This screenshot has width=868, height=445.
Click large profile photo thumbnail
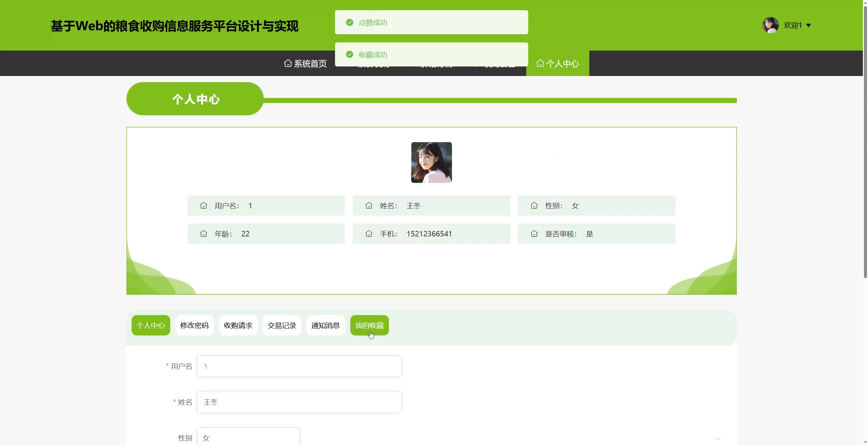[431, 162]
